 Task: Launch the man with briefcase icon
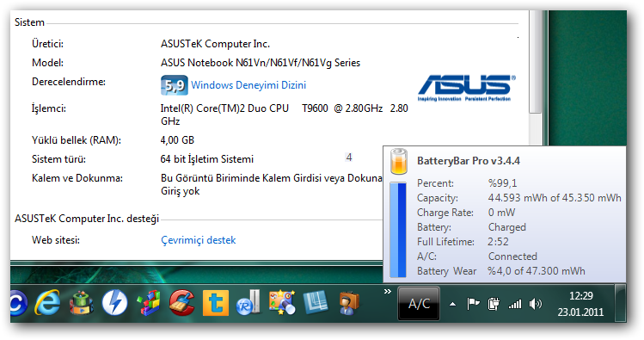[349, 303]
